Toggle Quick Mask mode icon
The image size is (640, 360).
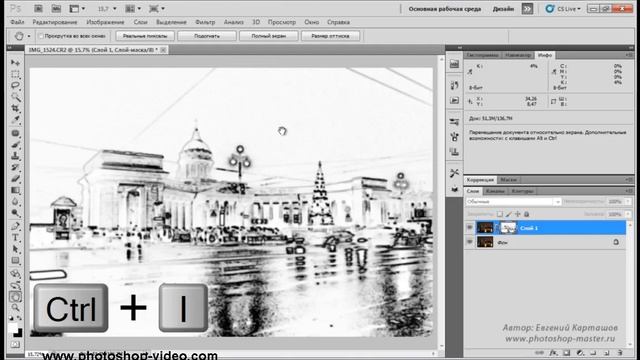(16, 345)
